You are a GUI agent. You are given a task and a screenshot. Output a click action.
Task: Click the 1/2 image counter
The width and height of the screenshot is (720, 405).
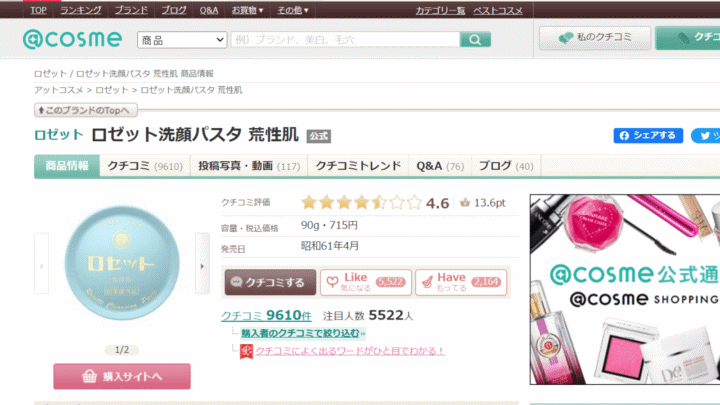(x=122, y=350)
